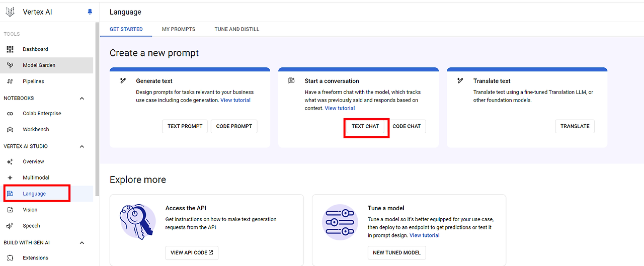Open View tutorial link under Tune a model
Image resolution: width=644 pixels, height=266 pixels.
coord(425,235)
